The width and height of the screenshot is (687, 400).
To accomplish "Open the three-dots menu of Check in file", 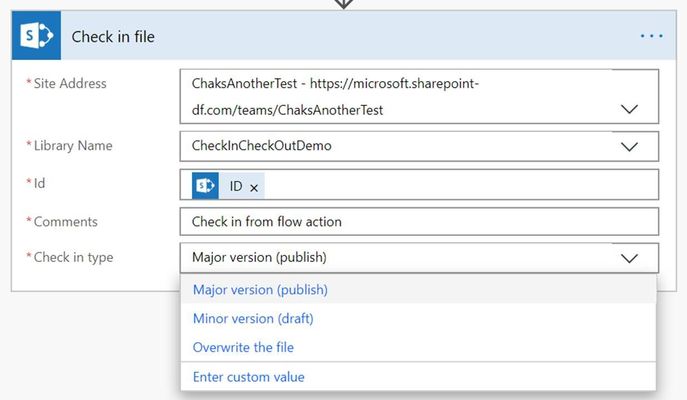I will pos(652,36).
